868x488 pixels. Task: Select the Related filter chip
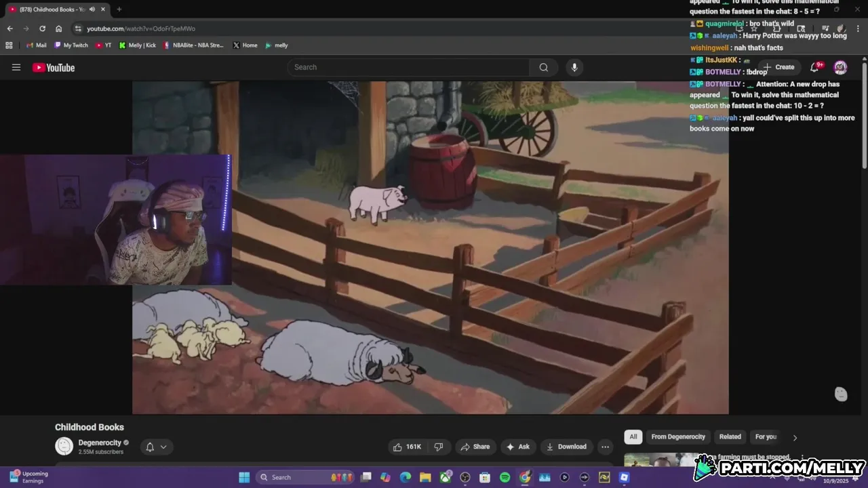(x=730, y=436)
